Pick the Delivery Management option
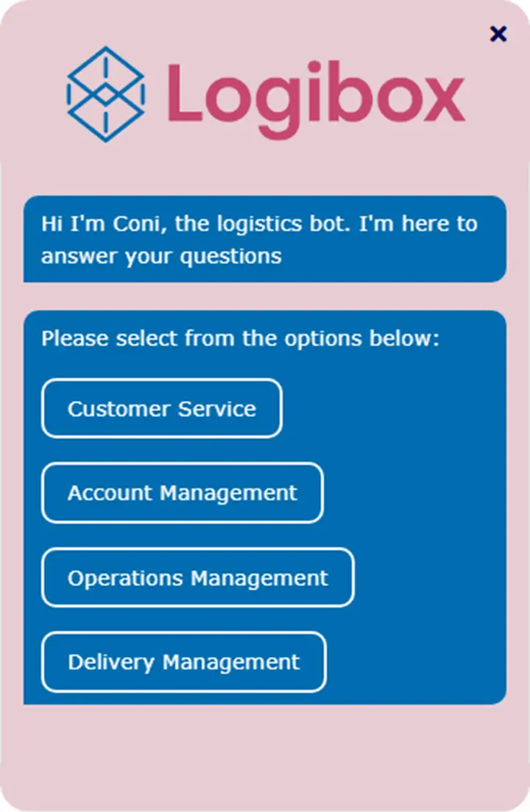Viewport: 530px width, 812px height. click(x=183, y=662)
